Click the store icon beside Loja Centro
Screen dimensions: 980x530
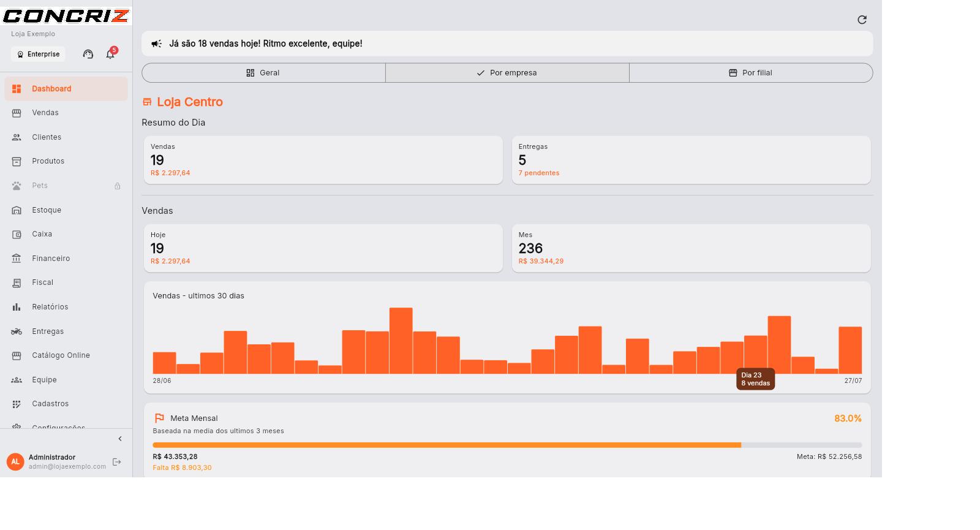pos(147,102)
